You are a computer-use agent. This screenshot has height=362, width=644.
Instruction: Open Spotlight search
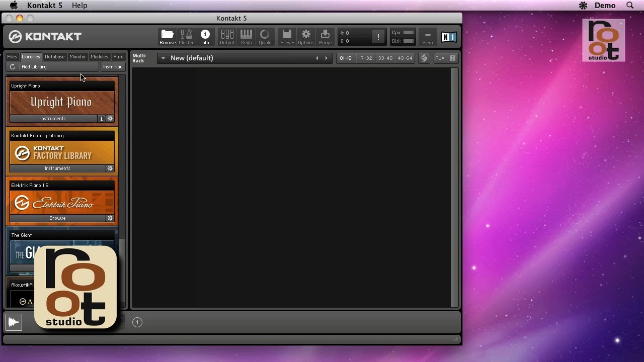[x=630, y=5]
